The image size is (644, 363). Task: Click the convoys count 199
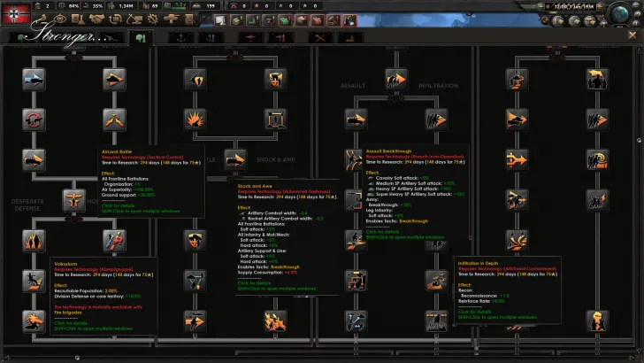(x=205, y=6)
